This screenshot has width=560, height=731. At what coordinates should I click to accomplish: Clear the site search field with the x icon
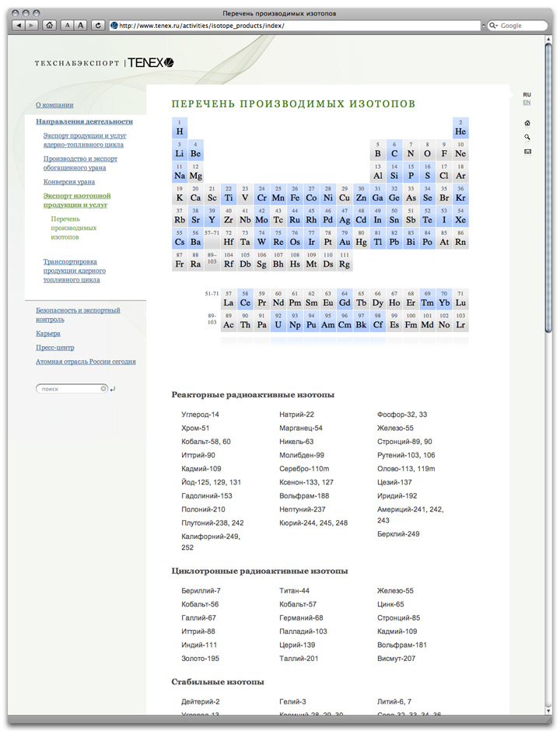point(103,388)
